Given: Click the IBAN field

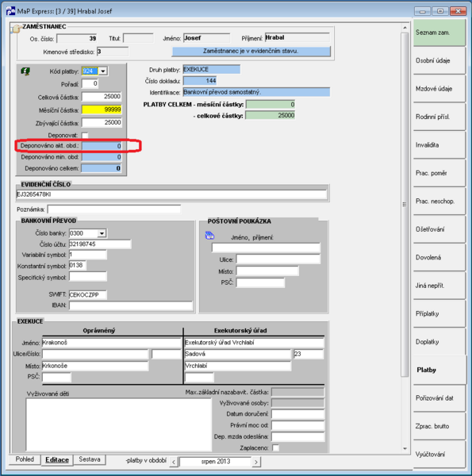Looking at the screenshot, I should point(131,305).
